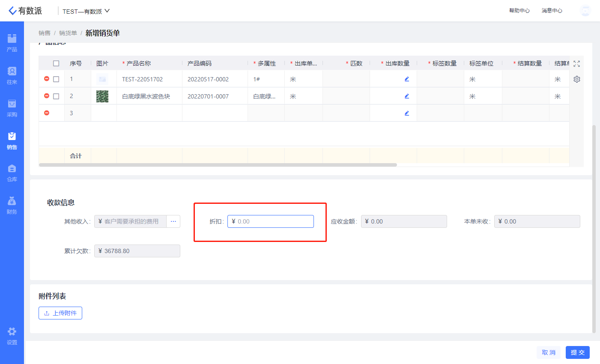Click the table horizontal scrollbar
600x364 pixels.
(x=218, y=164)
